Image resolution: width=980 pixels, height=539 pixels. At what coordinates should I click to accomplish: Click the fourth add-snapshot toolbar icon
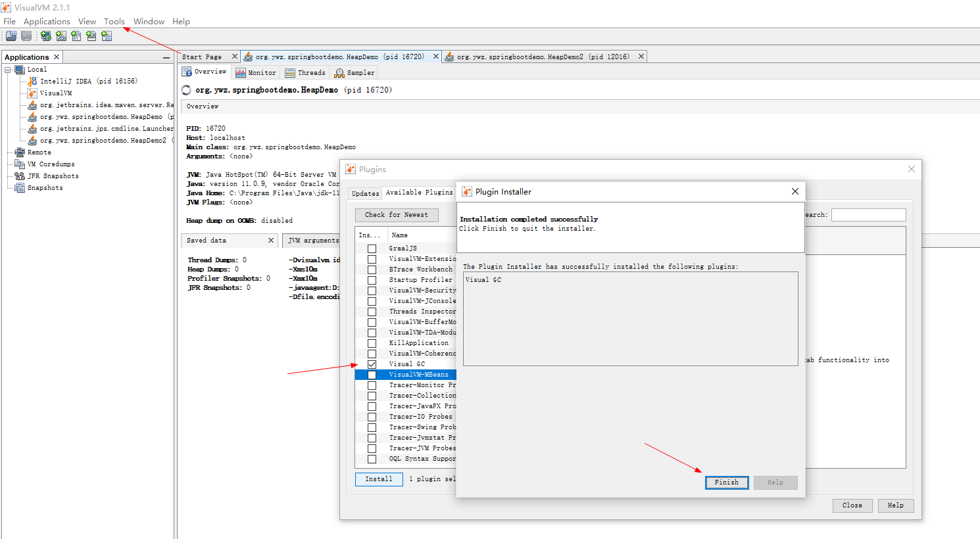tap(91, 36)
